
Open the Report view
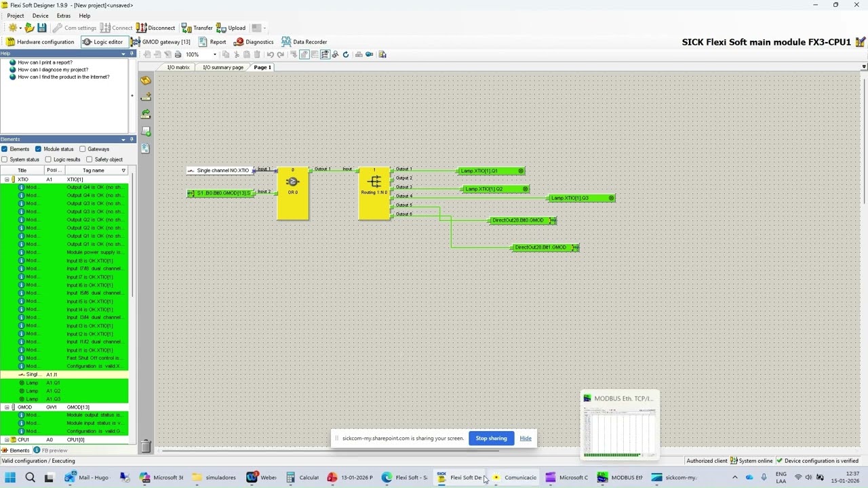pyautogui.click(x=212, y=42)
